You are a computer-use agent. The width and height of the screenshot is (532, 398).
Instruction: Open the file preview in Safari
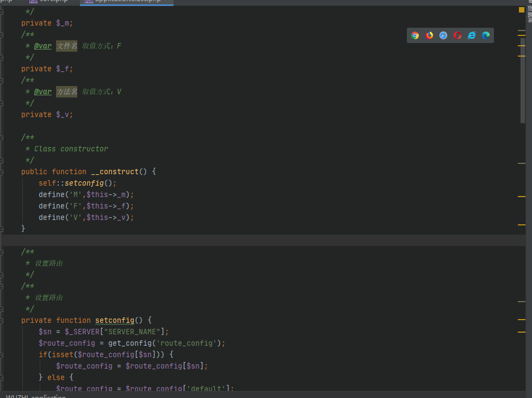[x=443, y=35]
